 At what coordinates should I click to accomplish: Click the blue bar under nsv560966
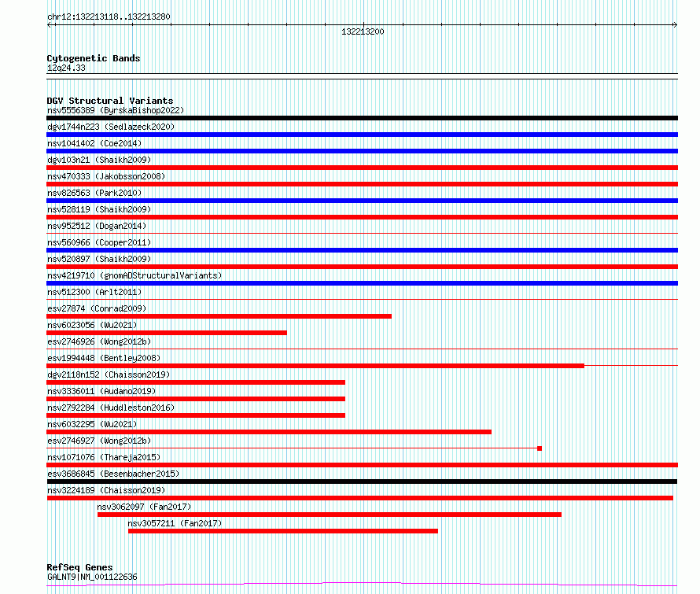pos(362,250)
